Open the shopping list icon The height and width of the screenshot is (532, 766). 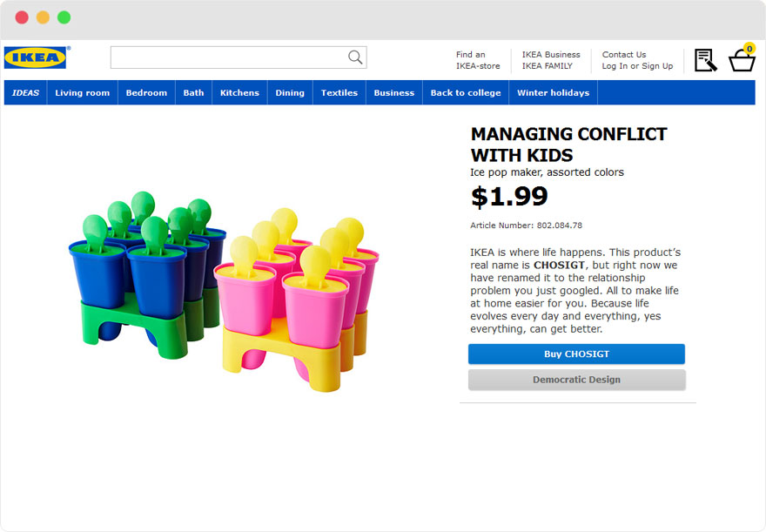(x=705, y=60)
